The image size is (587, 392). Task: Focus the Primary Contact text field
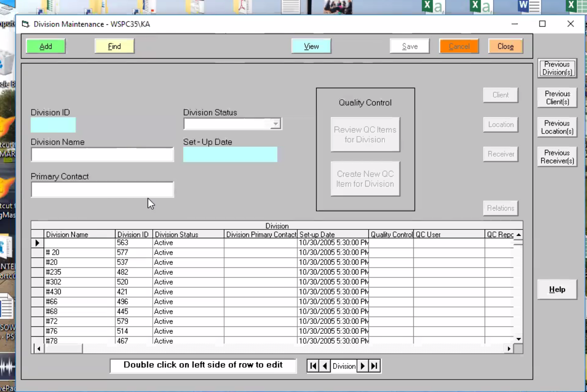point(102,190)
